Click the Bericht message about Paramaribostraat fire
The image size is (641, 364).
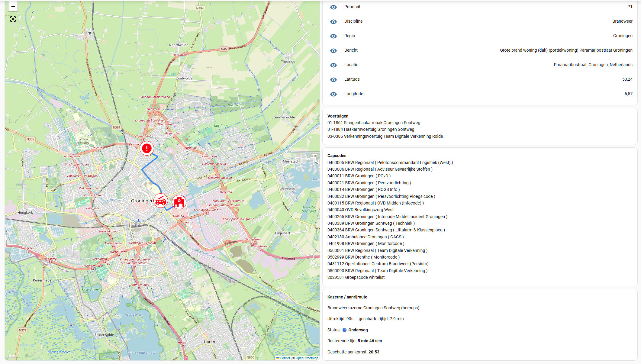[x=566, y=50]
